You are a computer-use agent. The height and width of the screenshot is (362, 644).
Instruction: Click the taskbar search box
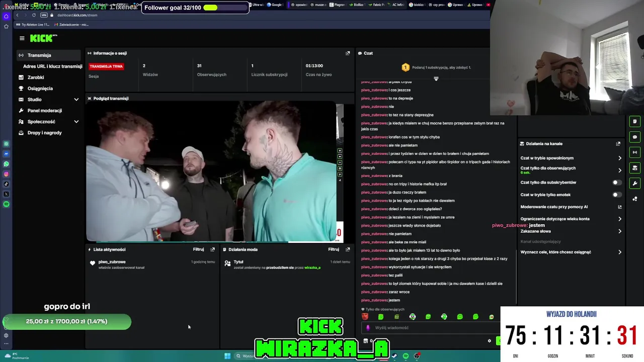pos(246,356)
